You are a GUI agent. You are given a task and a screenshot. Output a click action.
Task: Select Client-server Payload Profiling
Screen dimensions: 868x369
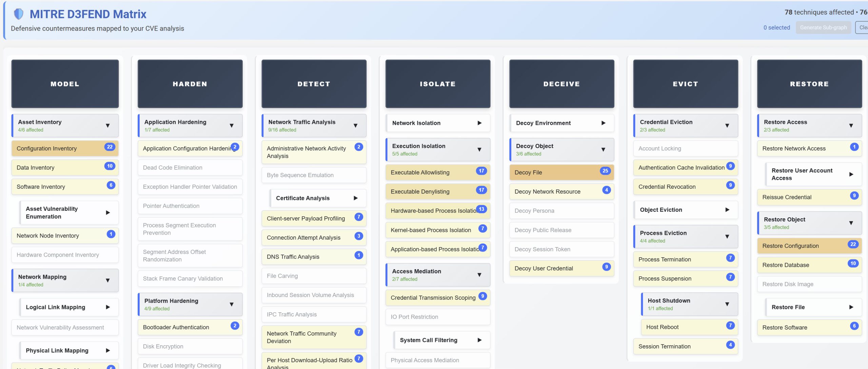pyautogui.click(x=314, y=218)
